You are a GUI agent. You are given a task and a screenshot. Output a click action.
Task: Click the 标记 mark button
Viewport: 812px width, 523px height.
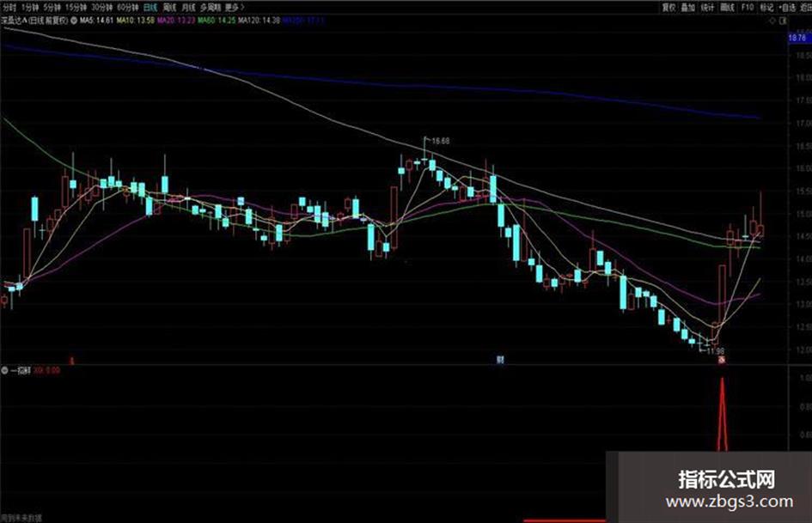[x=766, y=7]
